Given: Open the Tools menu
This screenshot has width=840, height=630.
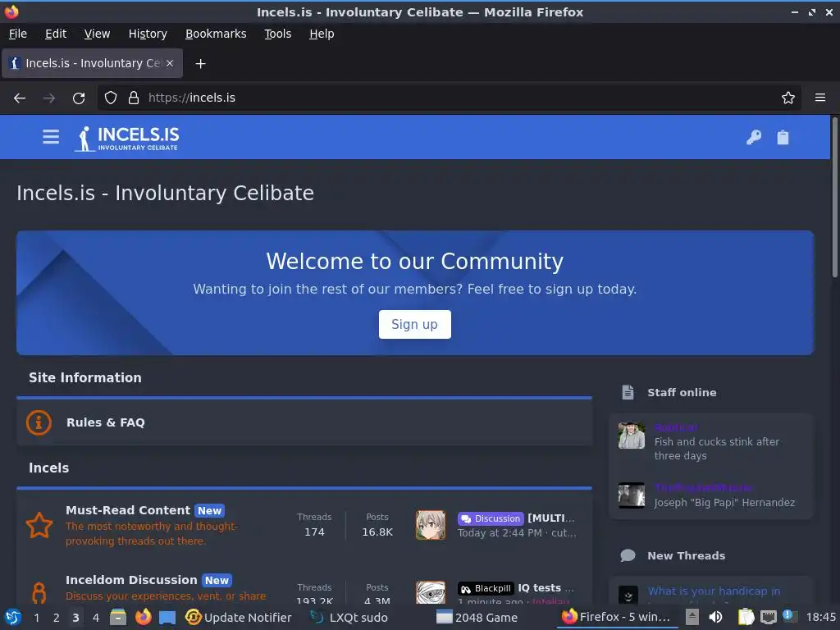Looking at the screenshot, I should pos(277,34).
